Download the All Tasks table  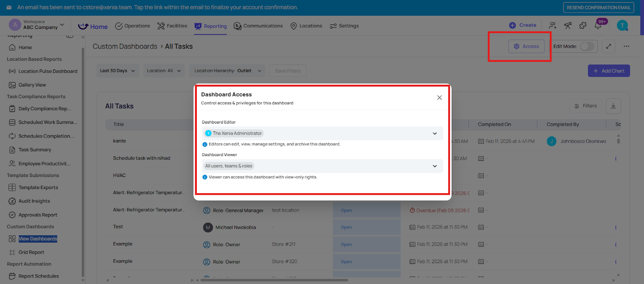coord(613,106)
